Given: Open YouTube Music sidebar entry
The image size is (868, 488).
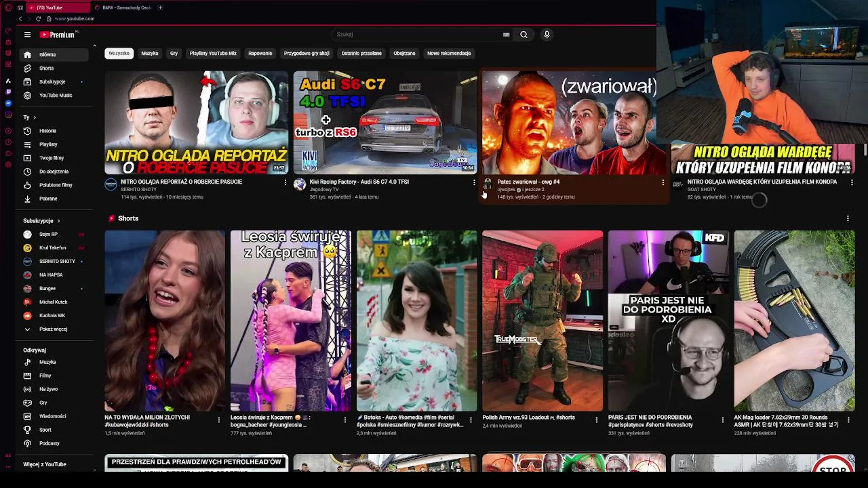Looking at the screenshot, I should click(x=55, y=95).
